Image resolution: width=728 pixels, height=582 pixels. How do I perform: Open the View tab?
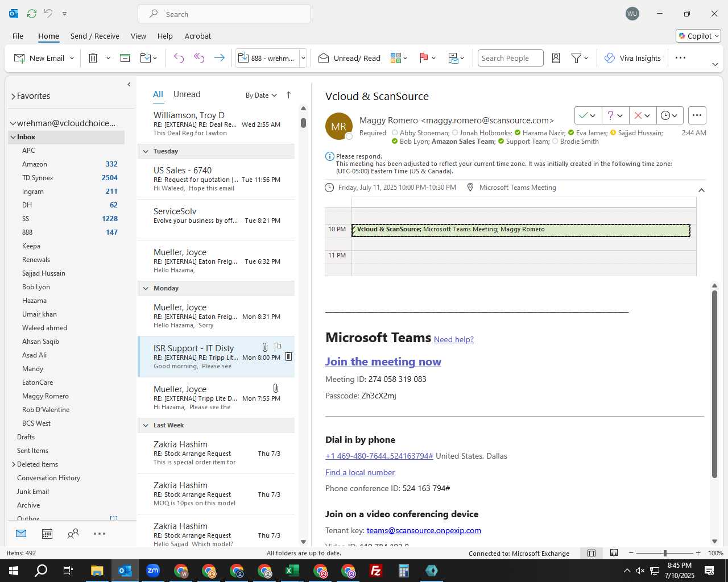pyautogui.click(x=138, y=36)
